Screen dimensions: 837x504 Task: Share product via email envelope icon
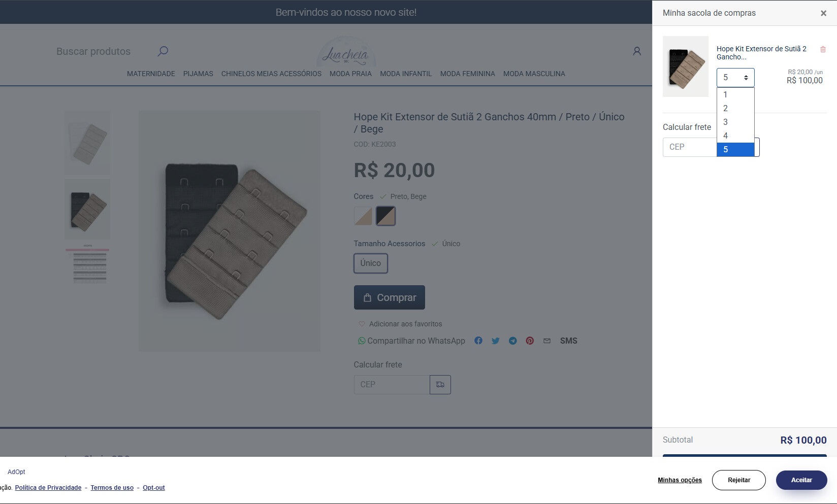point(547,341)
